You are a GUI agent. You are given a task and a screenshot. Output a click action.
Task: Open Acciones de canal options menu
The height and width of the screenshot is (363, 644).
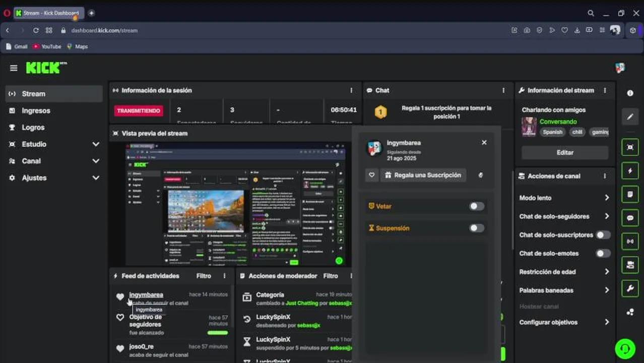[605, 176]
